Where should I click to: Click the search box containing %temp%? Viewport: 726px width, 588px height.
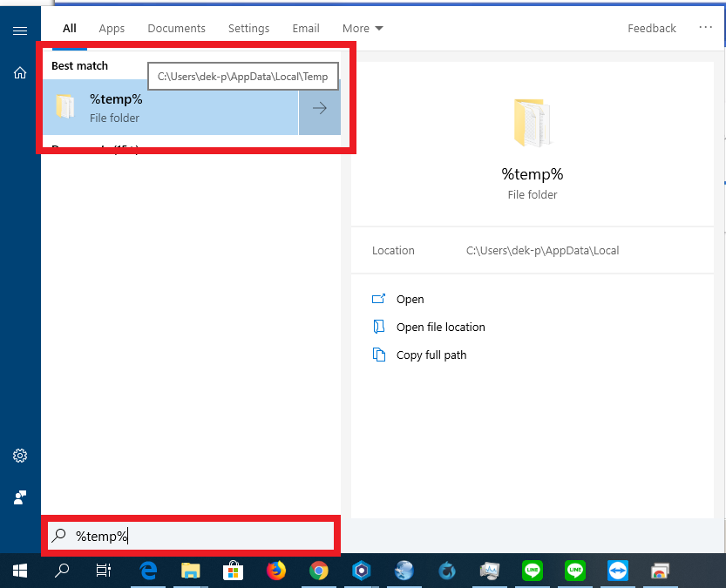[x=200, y=536]
